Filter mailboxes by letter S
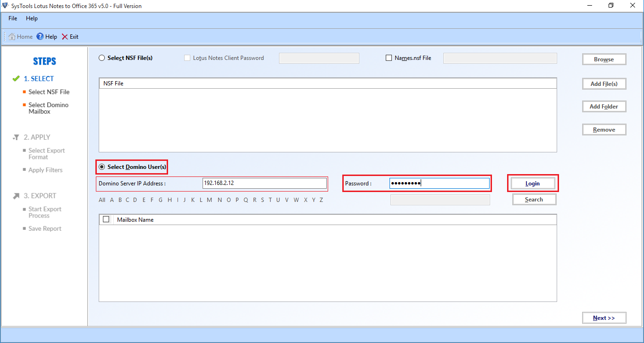 point(262,200)
